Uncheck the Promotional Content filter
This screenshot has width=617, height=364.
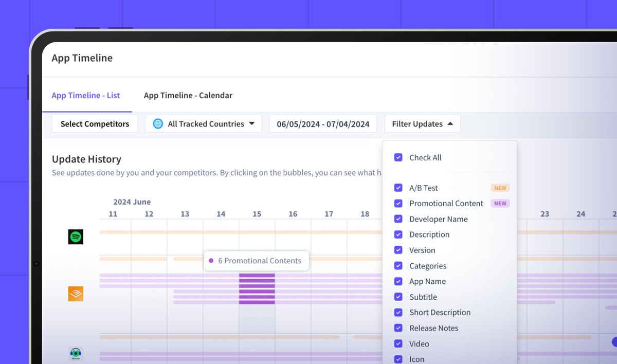pyautogui.click(x=398, y=203)
